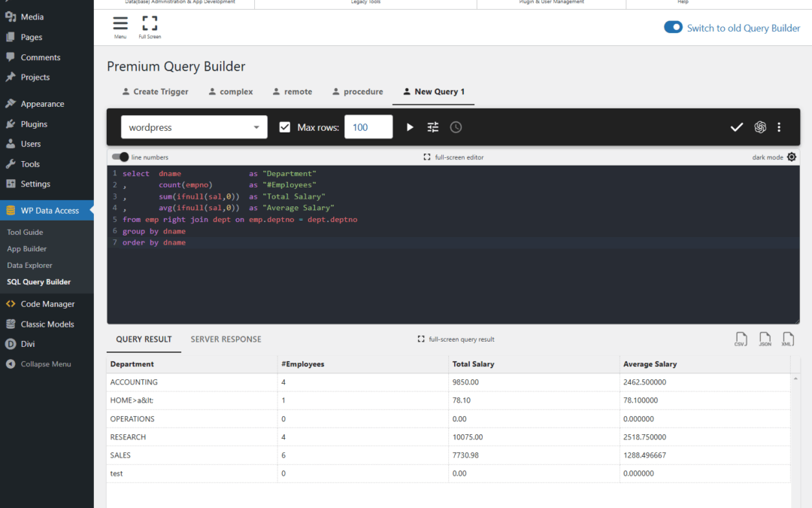Switch to the complex query tab
Viewport: 812px width, 508px height.
231,92
